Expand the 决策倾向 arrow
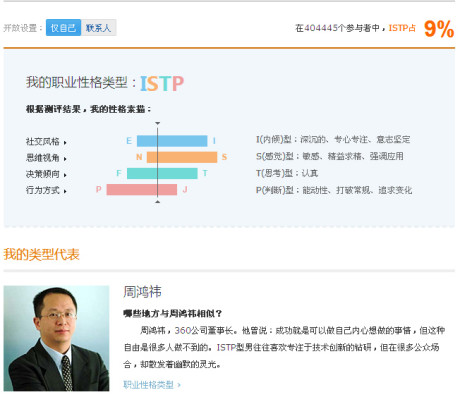460x397 pixels. point(65,175)
